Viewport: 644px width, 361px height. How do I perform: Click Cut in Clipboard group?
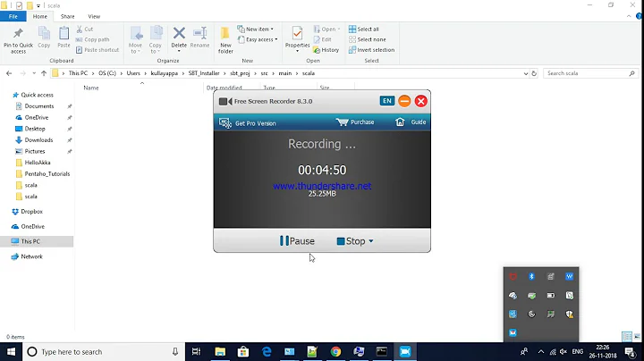coord(85,29)
